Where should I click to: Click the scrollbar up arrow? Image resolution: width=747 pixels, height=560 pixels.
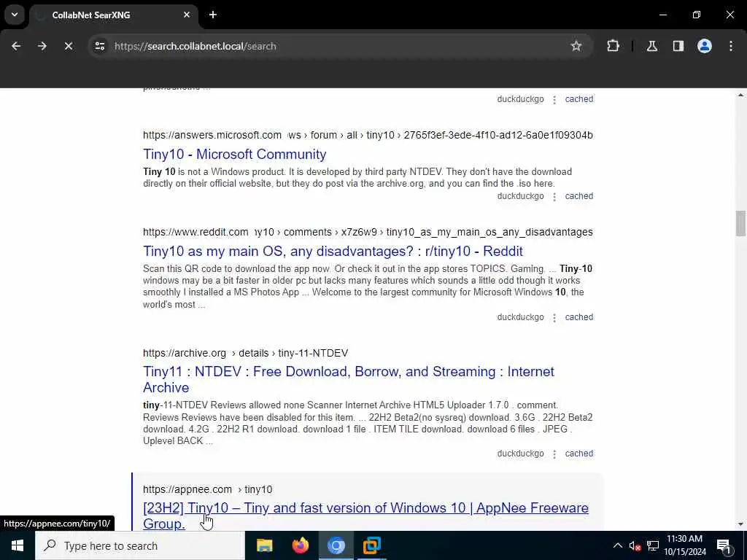point(740,96)
